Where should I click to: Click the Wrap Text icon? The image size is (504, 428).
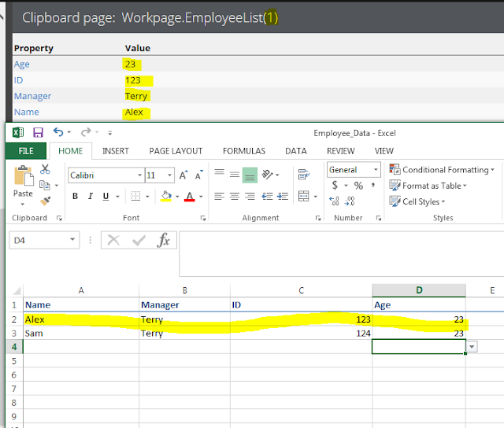[303, 175]
